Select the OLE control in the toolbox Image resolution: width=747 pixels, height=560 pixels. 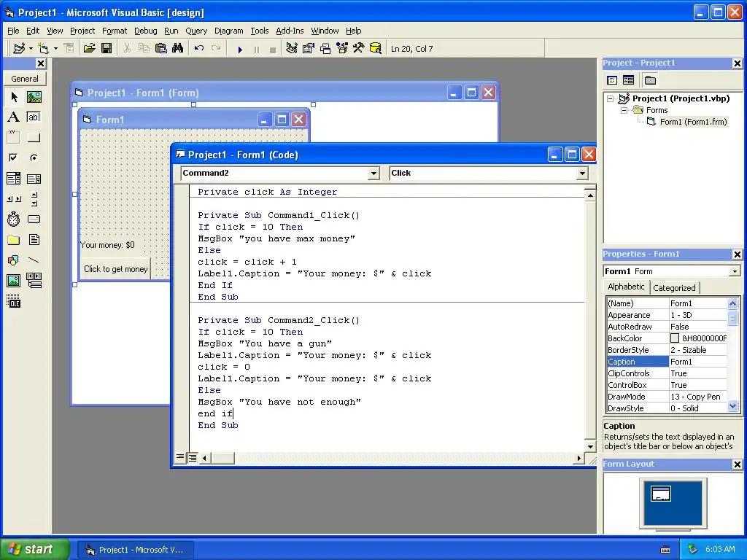pyautogui.click(x=14, y=301)
